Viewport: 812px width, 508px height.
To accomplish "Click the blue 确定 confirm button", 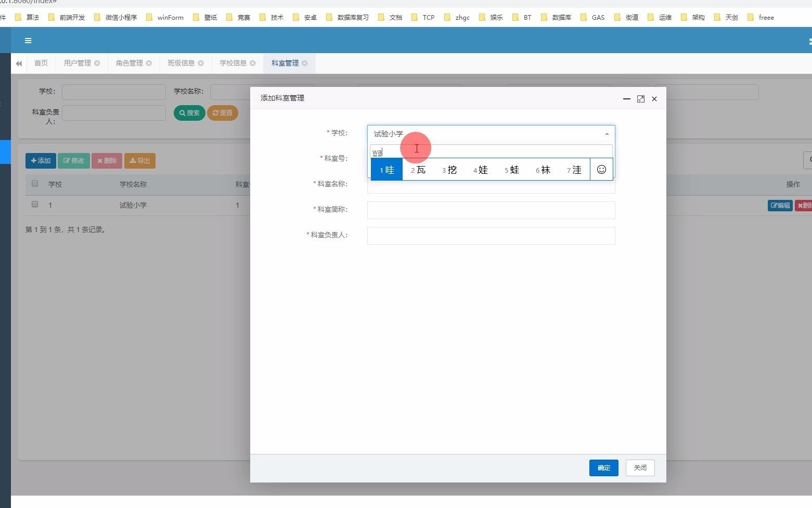I will (604, 468).
